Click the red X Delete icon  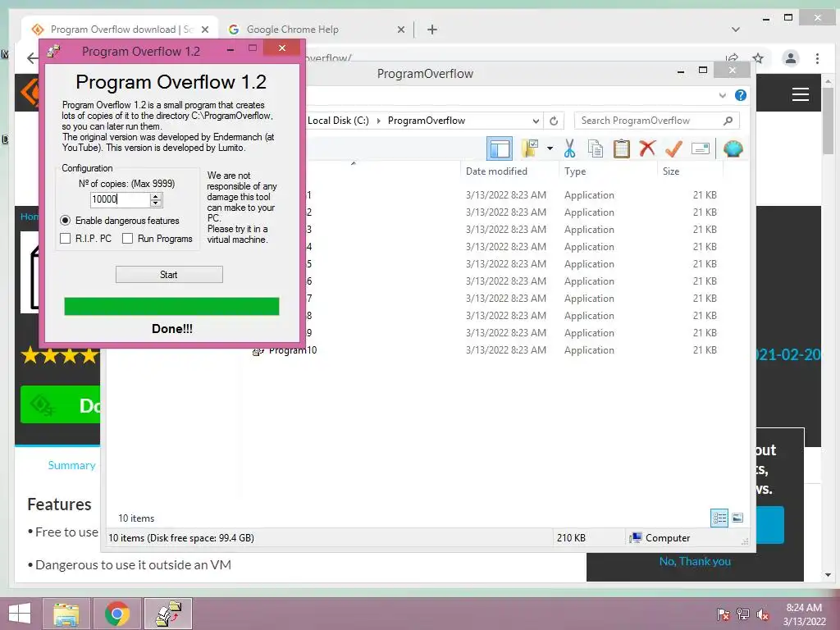[x=647, y=148]
